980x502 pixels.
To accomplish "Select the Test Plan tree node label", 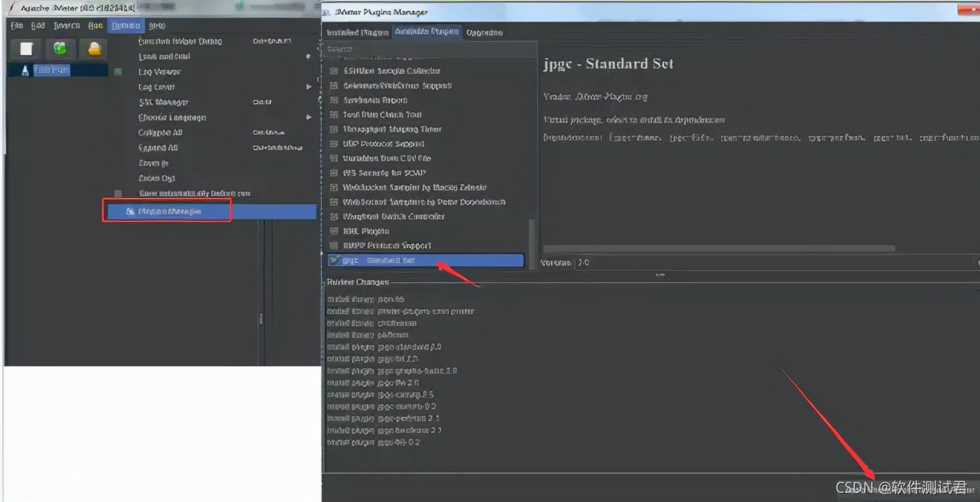I will [52, 70].
